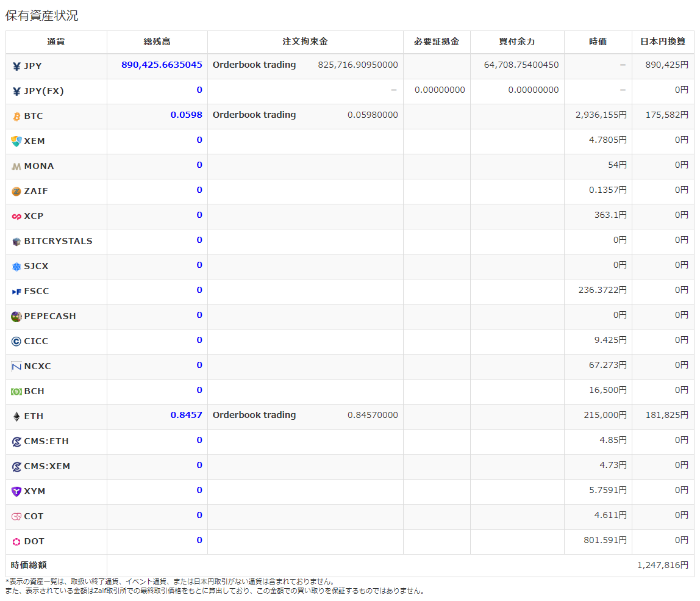Click the NCXC currency icon
This screenshot has width=700, height=601.
click(16, 367)
